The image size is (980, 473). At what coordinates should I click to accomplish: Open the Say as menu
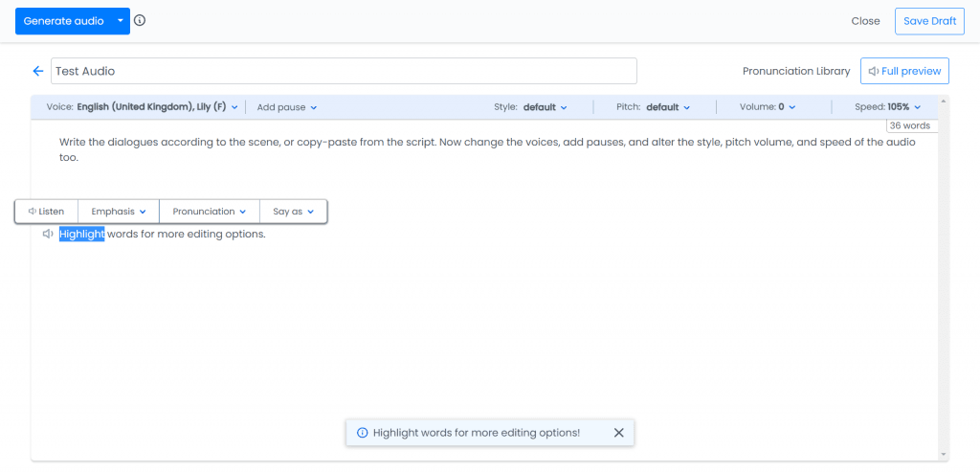(293, 212)
